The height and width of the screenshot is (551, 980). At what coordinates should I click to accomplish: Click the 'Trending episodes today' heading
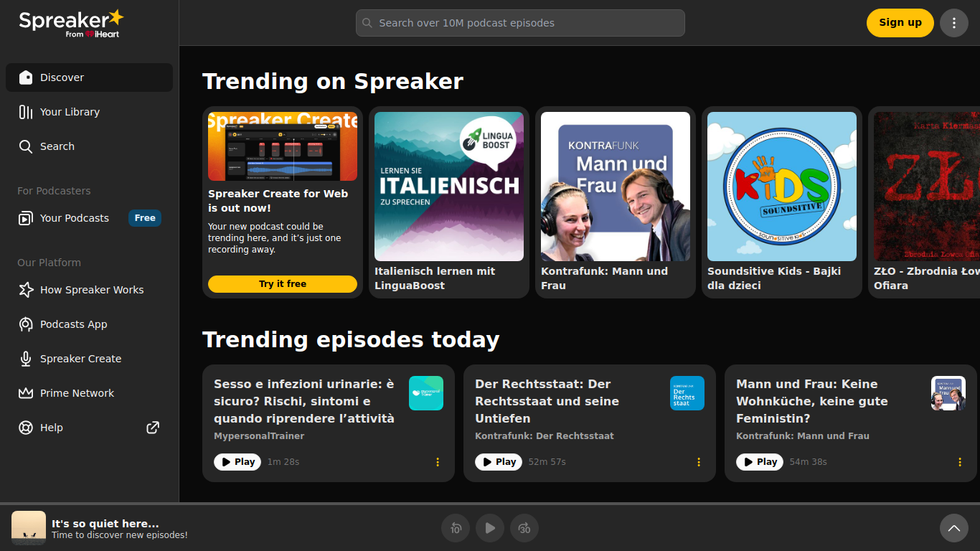[x=351, y=339]
